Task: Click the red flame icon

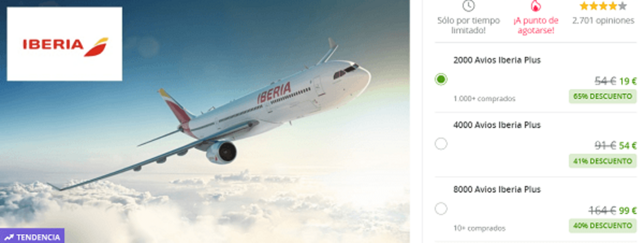Action: pyautogui.click(x=536, y=6)
